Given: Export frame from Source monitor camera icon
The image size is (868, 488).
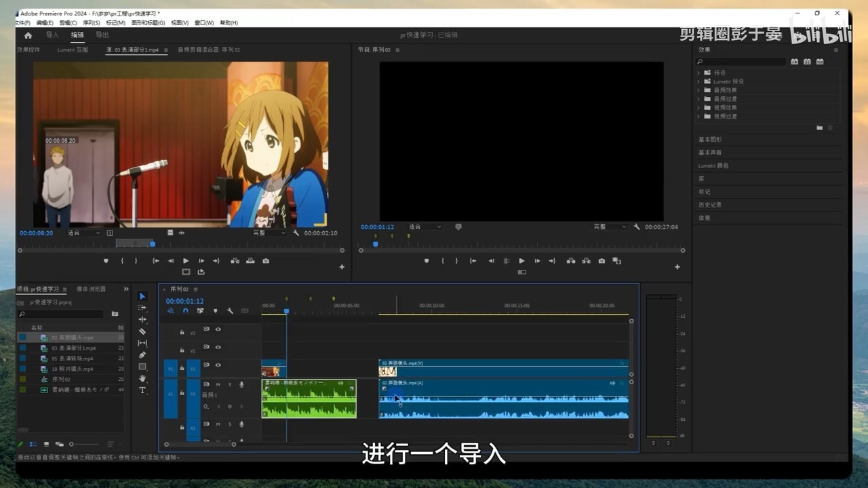Looking at the screenshot, I should (x=266, y=261).
